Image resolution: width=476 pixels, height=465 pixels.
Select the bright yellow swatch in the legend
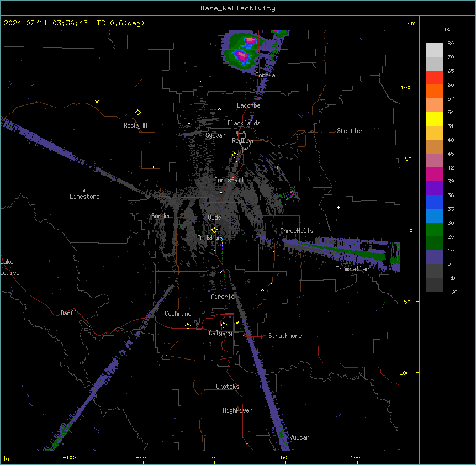(434, 119)
